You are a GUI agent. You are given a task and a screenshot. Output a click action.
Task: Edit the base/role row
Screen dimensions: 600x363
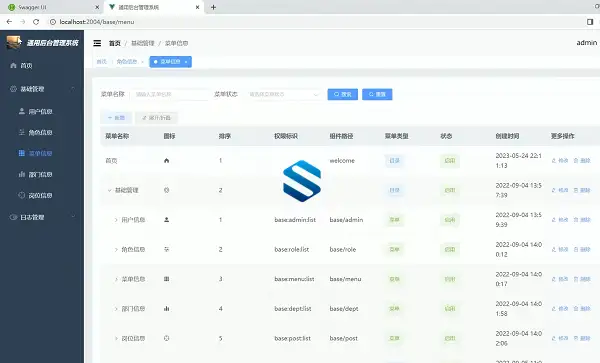click(x=560, y=249)
